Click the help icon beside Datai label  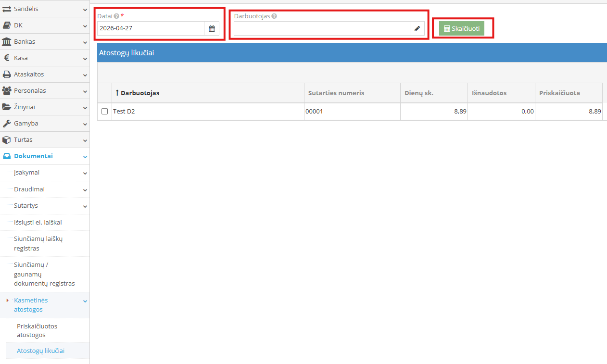pos(116,16)
